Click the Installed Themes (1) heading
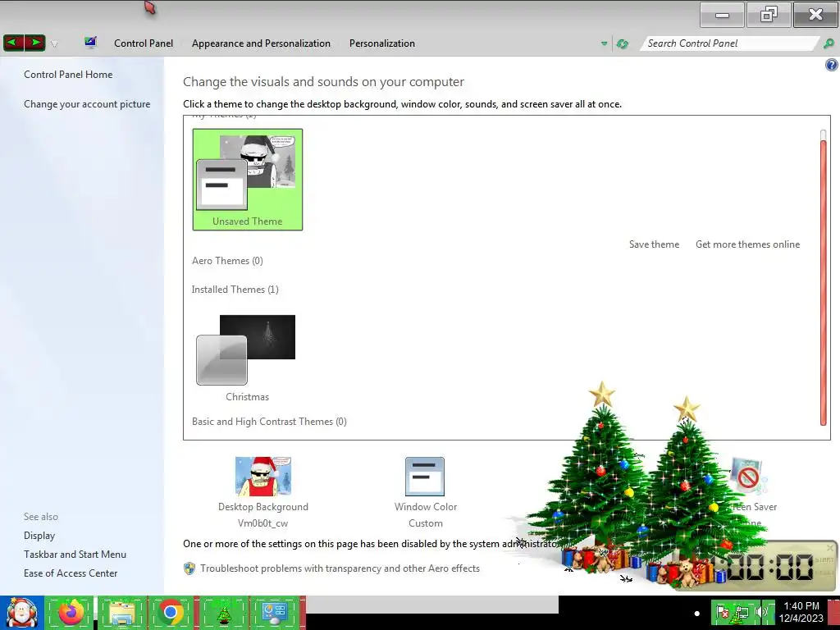 click(x=235, y=290)
